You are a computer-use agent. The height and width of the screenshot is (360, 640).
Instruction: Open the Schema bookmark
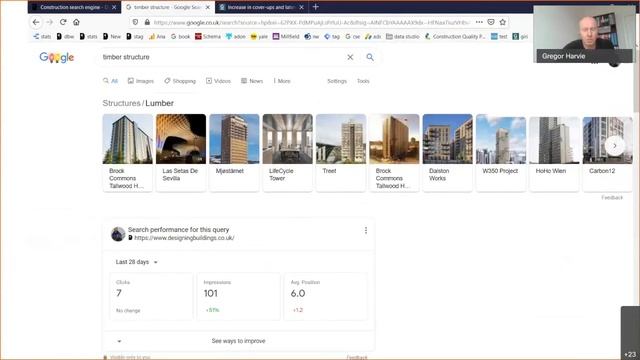[x=207, y=36]
